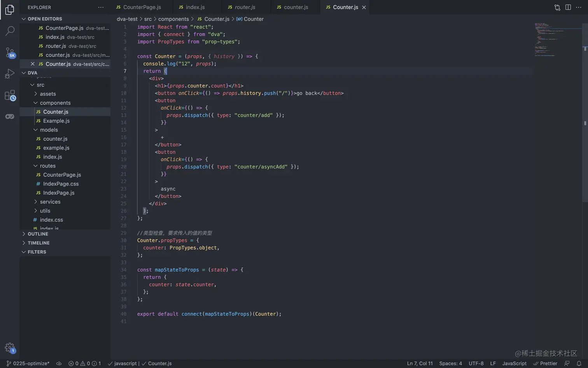Change the UTF-8 file encoding
The width and height of the screenshot is (588, 368).
[x=476, y=363]
